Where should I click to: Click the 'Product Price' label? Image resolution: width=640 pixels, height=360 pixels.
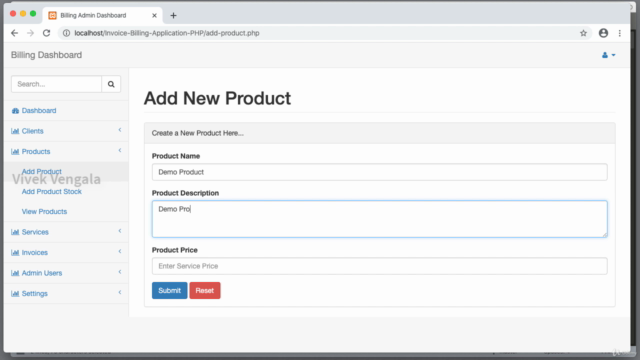pyautogui.click(x=175, y=250)
